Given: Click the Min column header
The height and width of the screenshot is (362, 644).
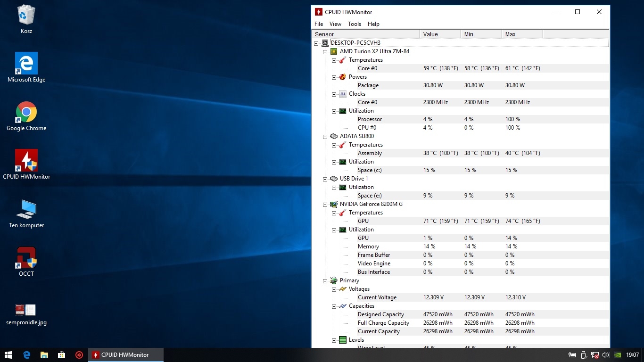Looking at the screenshot, I should click(481, 34).
